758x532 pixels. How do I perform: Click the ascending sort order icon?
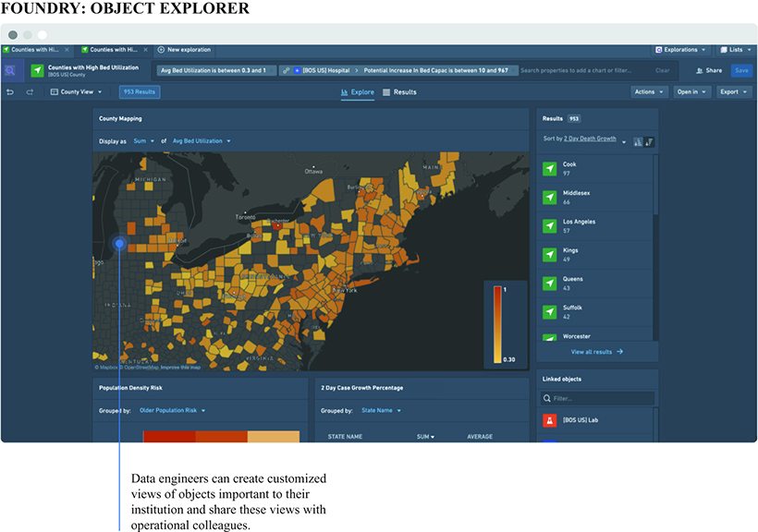(x=638, y=141)
